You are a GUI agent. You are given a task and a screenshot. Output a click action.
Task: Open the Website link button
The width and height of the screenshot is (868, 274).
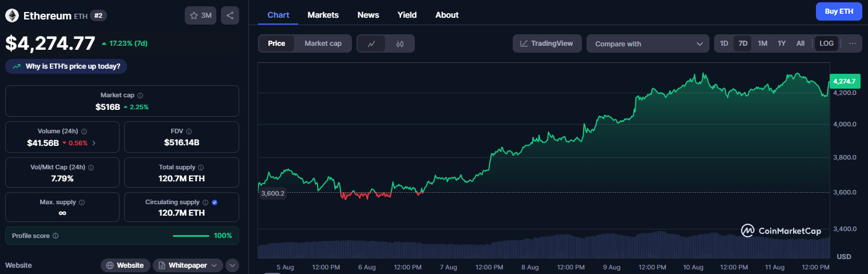tap(125, 265)
